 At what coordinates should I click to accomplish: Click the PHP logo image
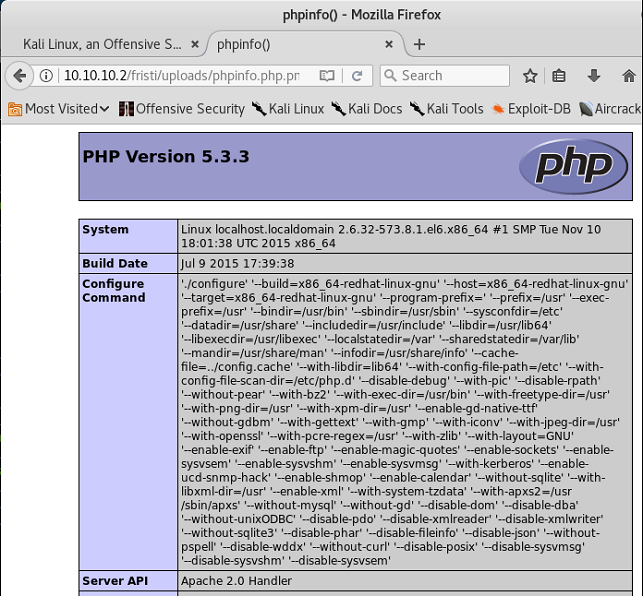573,166
